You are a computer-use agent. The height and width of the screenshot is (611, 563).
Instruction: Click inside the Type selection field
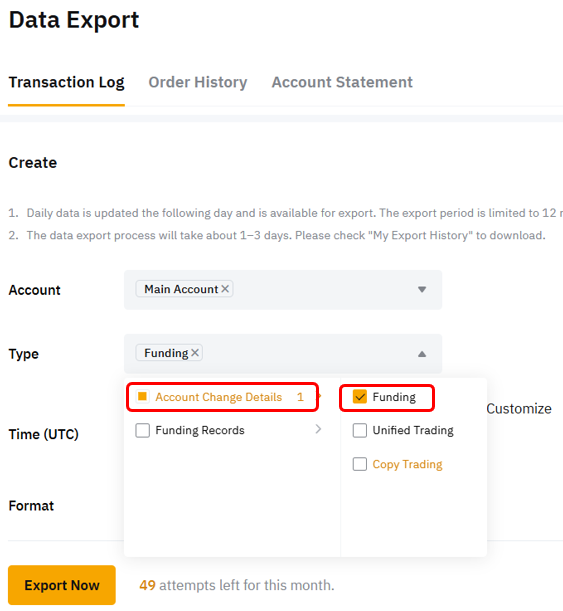click(x=283, y=353)
